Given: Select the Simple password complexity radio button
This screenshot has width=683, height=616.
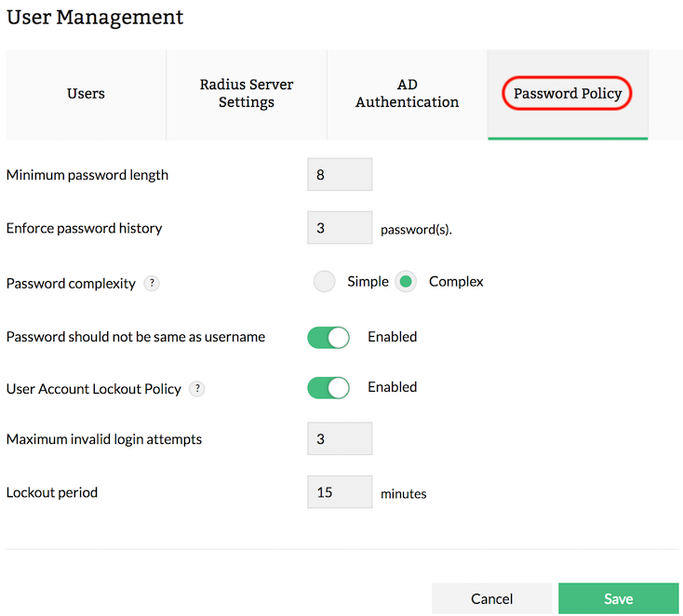Looking at the screenshot, I should [x=324, y=281].
